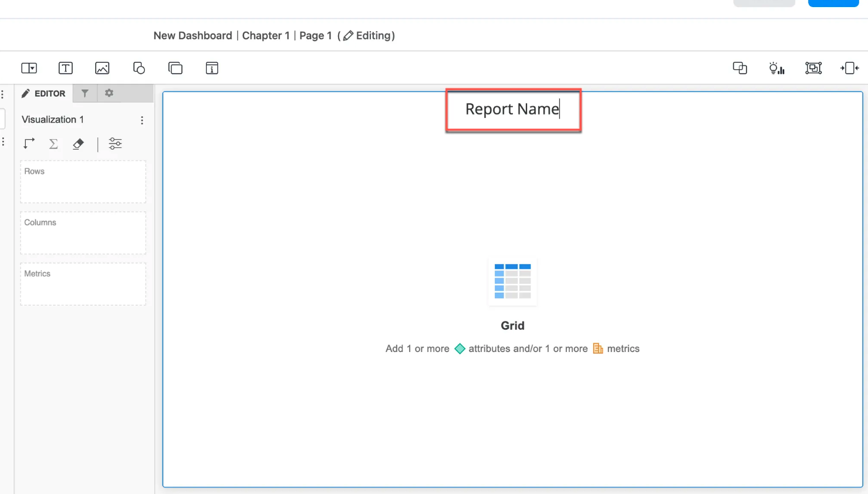
Task: Click the Responsive layout icon
Action: point(849,68)
